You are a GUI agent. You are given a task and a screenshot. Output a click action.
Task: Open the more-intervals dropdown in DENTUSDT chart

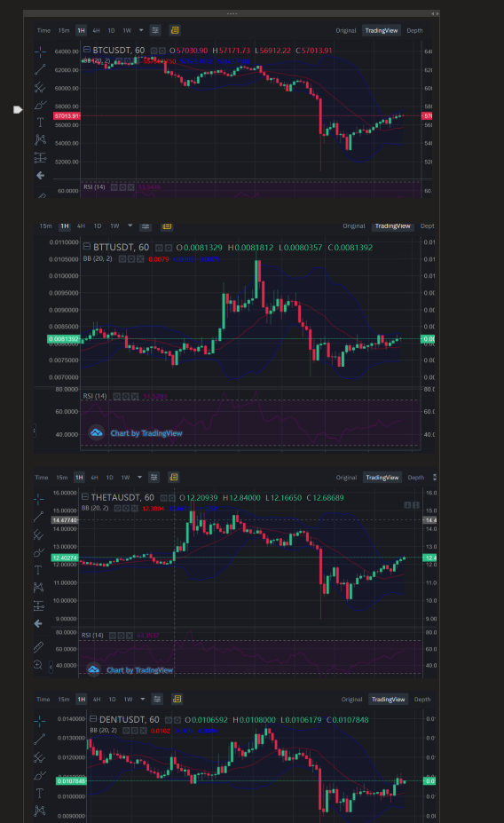(143, 699)
